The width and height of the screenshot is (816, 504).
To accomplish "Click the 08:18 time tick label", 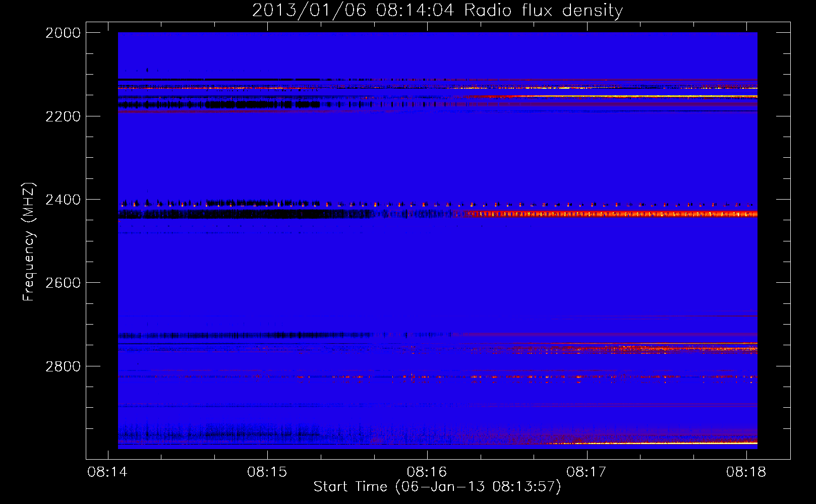I will (x=746, y=472).
